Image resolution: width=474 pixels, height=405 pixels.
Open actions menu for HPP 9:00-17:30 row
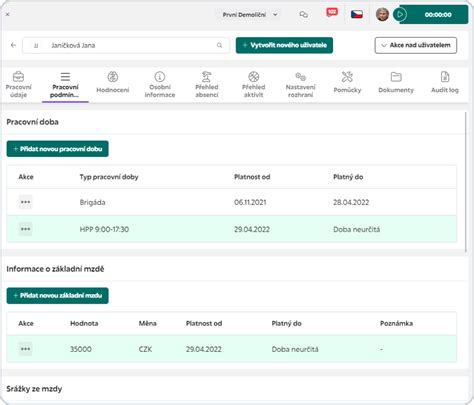pyautogui.click(x=25, y=229)
